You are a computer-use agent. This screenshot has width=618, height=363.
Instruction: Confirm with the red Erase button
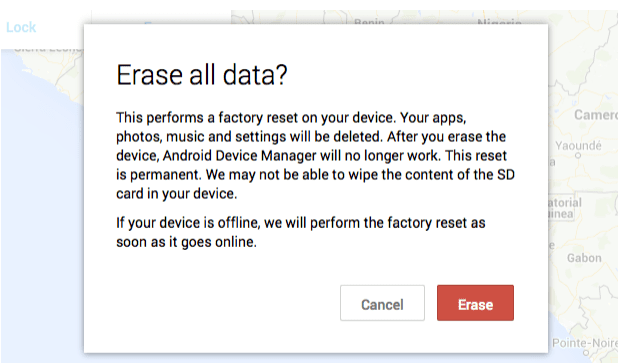pos(475,303)
